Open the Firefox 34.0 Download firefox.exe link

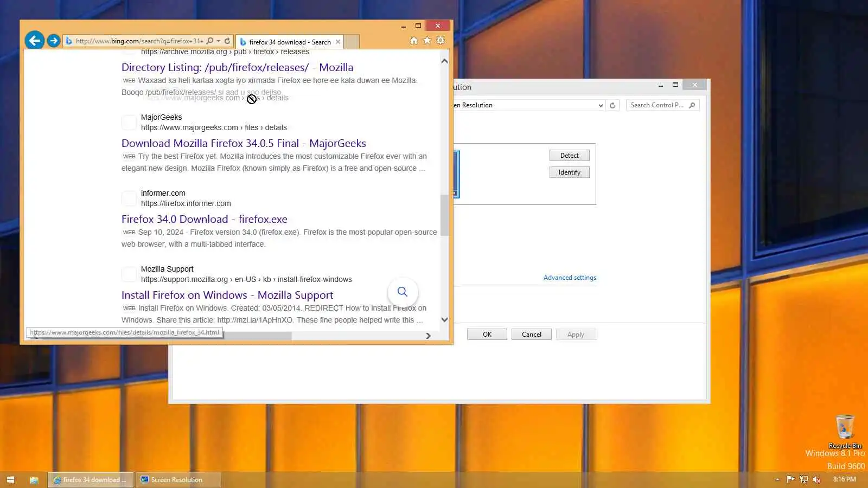[205, 219]
